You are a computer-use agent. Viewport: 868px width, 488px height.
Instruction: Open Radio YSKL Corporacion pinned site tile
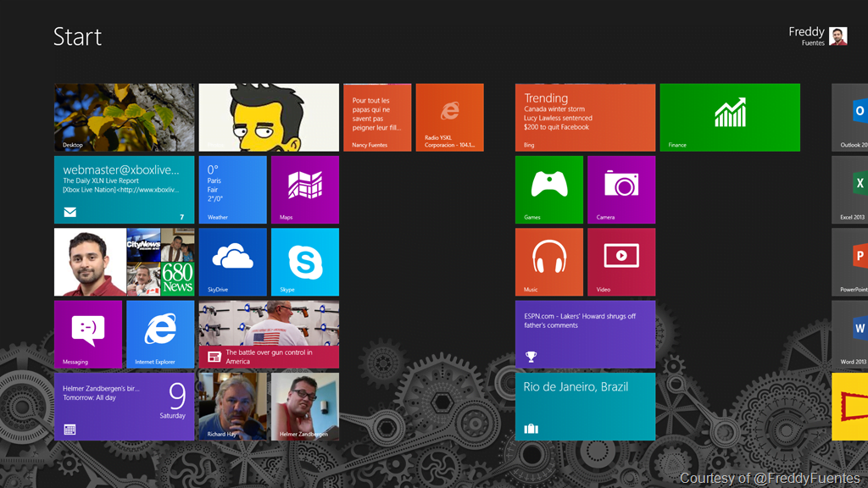(x=449, y=117)
